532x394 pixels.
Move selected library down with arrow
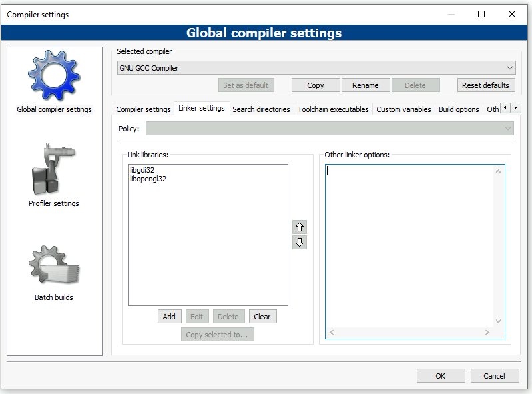point(300,243)
